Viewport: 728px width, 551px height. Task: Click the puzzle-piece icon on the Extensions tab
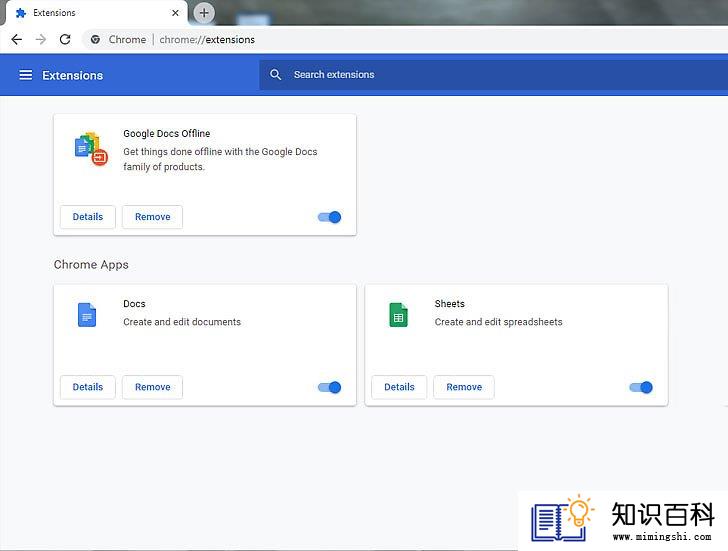coord(20,13)
